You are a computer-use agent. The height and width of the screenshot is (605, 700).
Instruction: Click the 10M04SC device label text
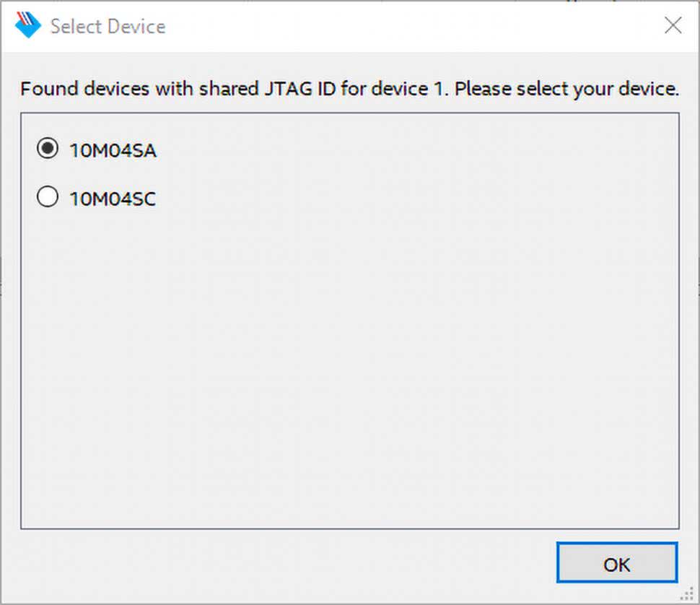click(112, 199)
